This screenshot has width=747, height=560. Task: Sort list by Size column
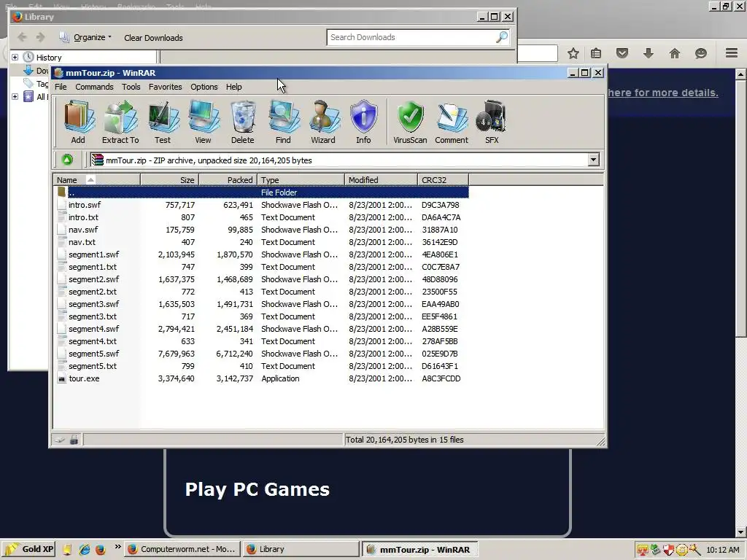pyautogui.click(x=169, y=179)
